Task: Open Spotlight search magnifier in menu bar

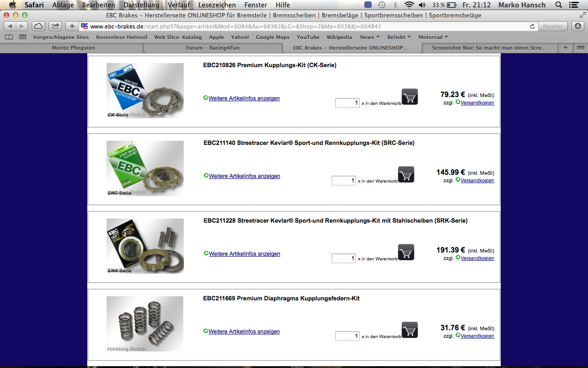Action: pos(559,5)
